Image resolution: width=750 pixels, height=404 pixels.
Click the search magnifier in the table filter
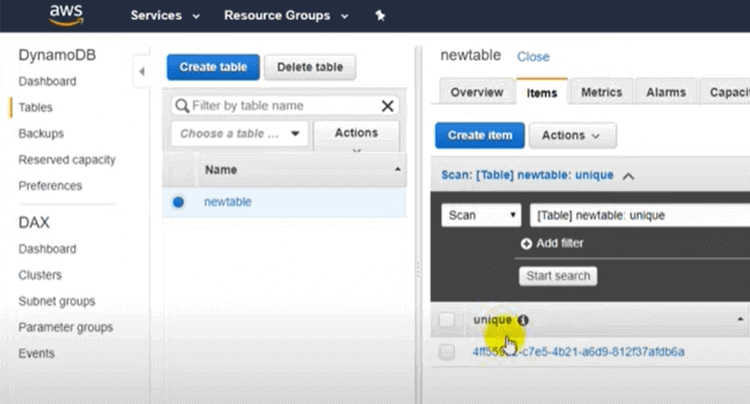pyautogui.click(x=182, y=106)
